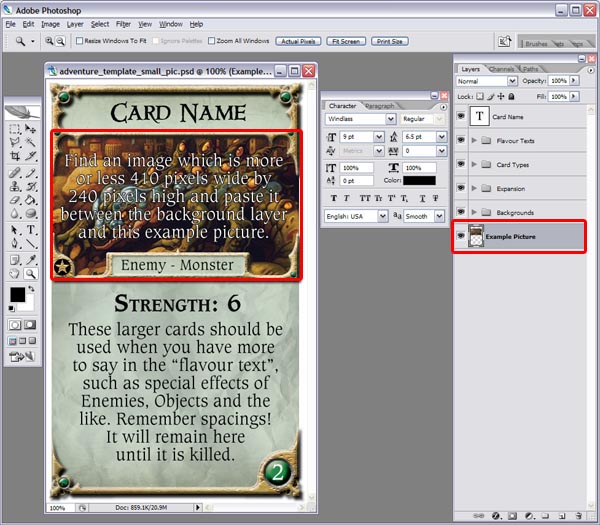Open the Normal blend mode dropdown
Image resolution: width=600 pixels, height=525 pixels.
pos(512,81)
